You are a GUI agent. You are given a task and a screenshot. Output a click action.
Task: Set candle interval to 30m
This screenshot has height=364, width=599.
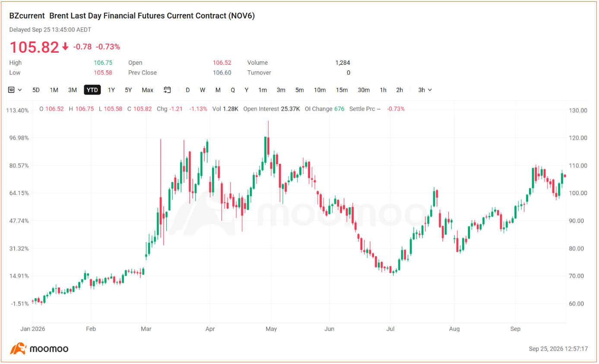pyautogui.click(x=364, y=90)
